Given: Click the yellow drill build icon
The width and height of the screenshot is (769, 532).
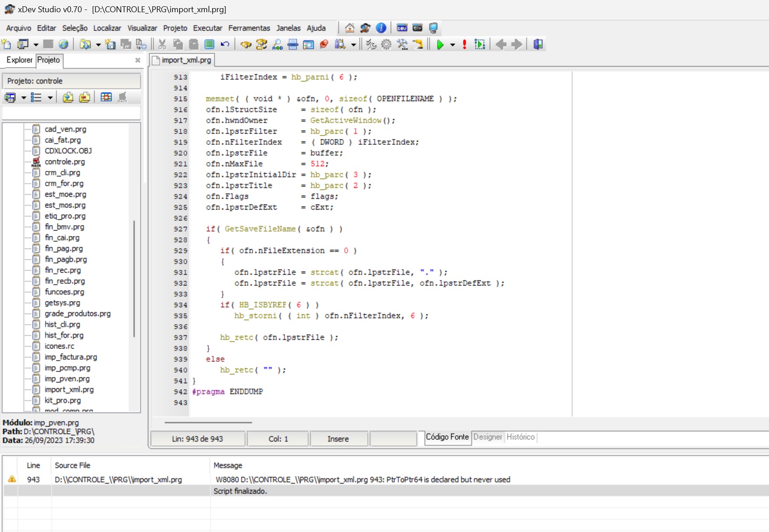Looking at the screenshot, I should pos(418,44).
